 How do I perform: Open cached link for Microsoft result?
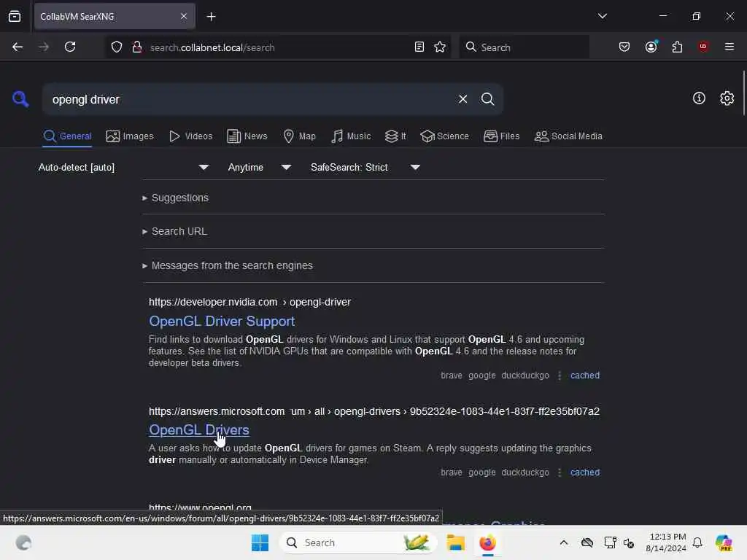584,472
